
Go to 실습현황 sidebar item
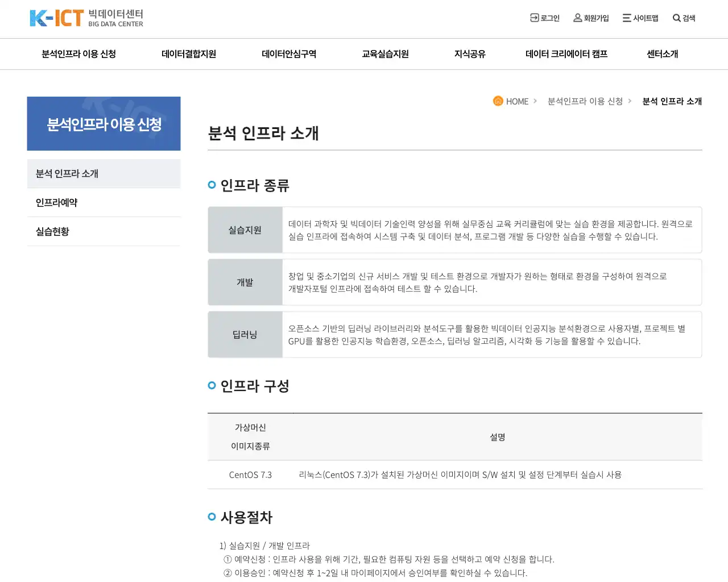click(x=104, y=231)
